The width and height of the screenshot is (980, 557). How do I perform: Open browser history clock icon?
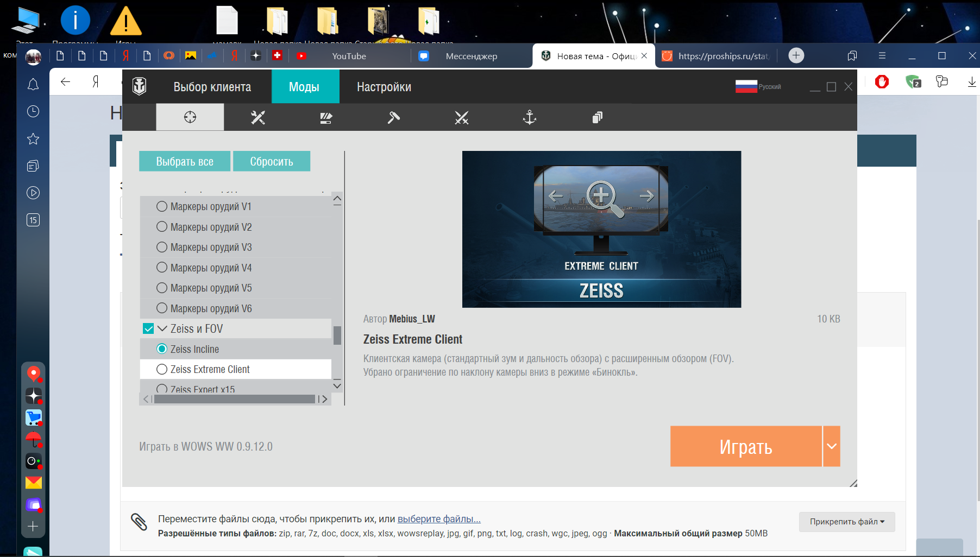pyautogui.click(x=33, y=111)
